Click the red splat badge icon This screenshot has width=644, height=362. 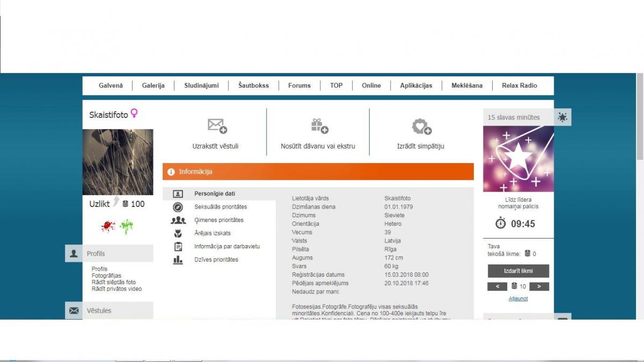[108, 226]
